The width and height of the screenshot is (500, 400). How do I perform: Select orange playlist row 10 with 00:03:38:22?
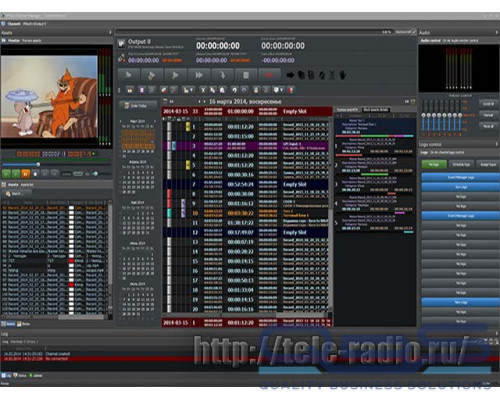[247, 213]
